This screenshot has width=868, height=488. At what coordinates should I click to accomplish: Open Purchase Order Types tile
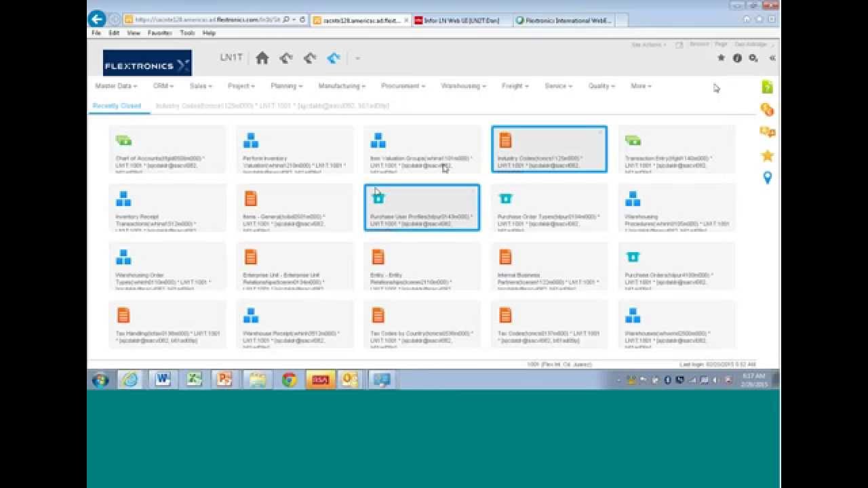coord(549,207)
